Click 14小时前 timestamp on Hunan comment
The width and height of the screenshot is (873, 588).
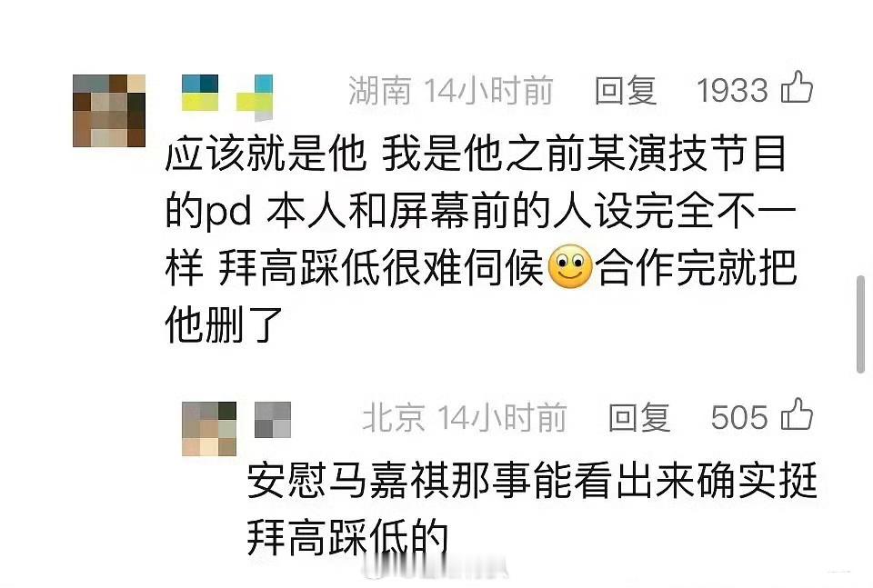pyautogui.click(x=489, y=90)
